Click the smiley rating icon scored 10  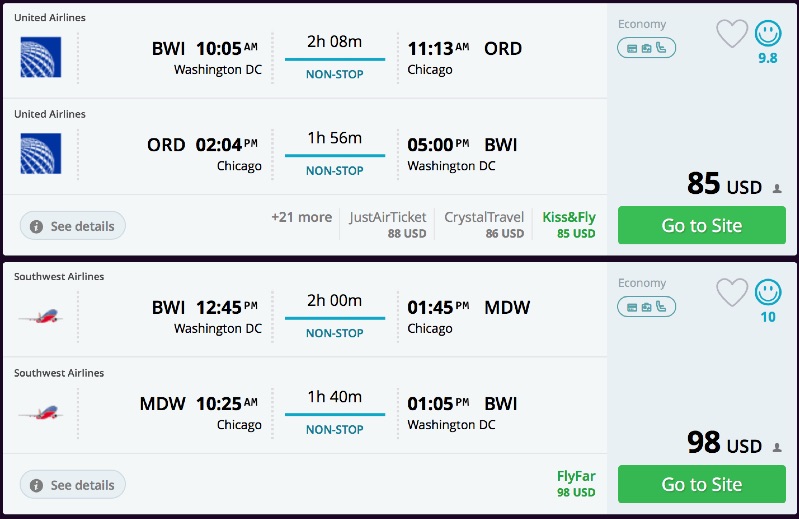tap(768, 292)
